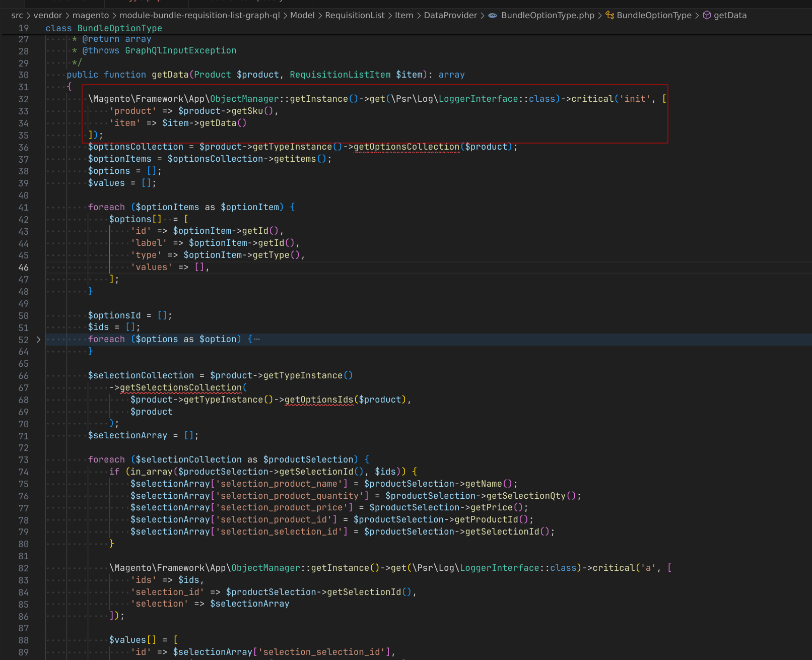Image resolution: width=812 pixels, height=660 pixels.
Task: Click the $values variable on line 39
Action: pos(106,183)
